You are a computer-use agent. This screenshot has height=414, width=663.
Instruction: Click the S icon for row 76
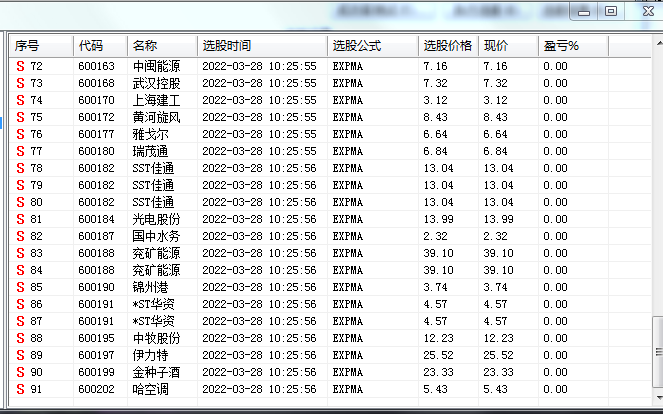20,134
